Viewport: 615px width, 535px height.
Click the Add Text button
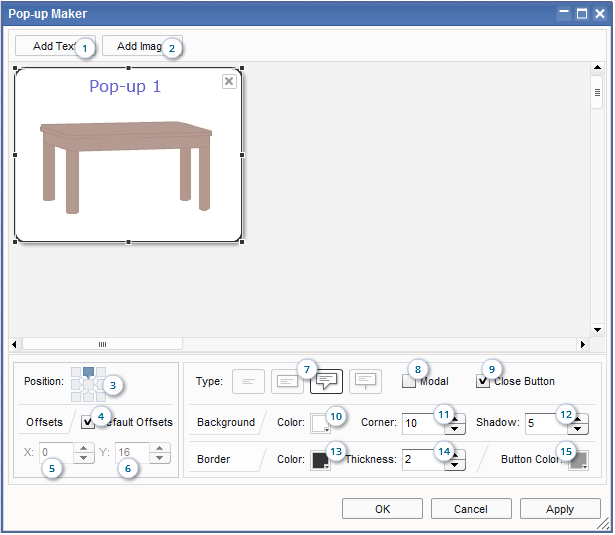click(x=55, y=46)
